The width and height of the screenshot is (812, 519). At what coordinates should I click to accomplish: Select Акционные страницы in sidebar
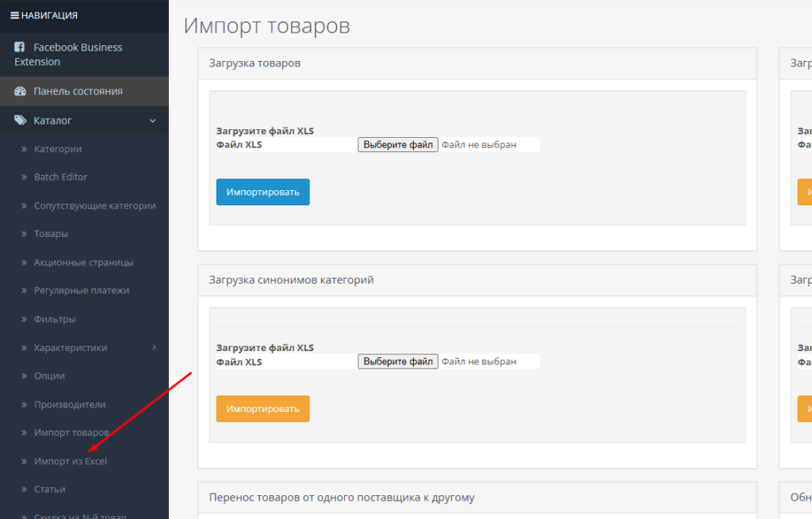(x=83, y=262)
